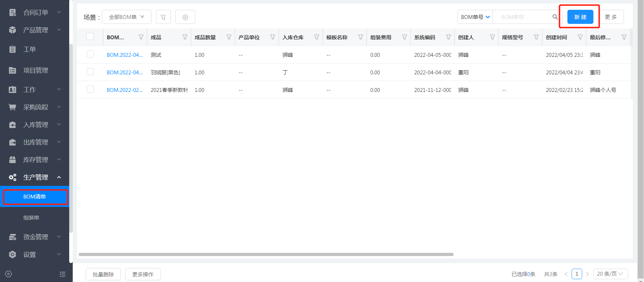Click the 新建 button
This screenshot has width=644, height=282.
(580, 17)
